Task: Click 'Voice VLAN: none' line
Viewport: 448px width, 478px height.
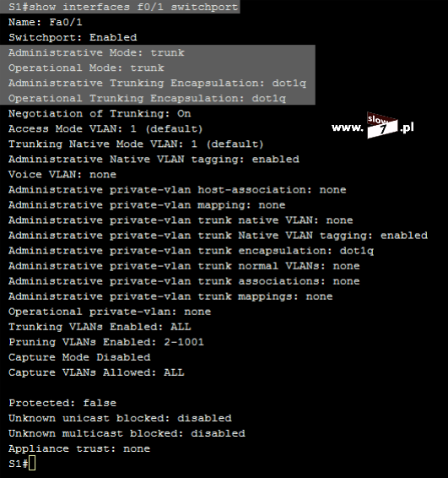Action: [x=62, y=174]
